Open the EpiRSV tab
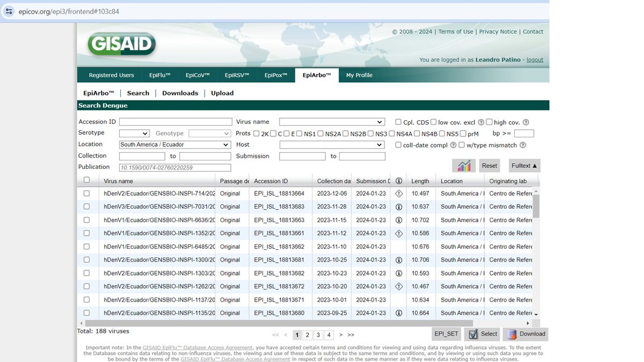 coord(237,75)
